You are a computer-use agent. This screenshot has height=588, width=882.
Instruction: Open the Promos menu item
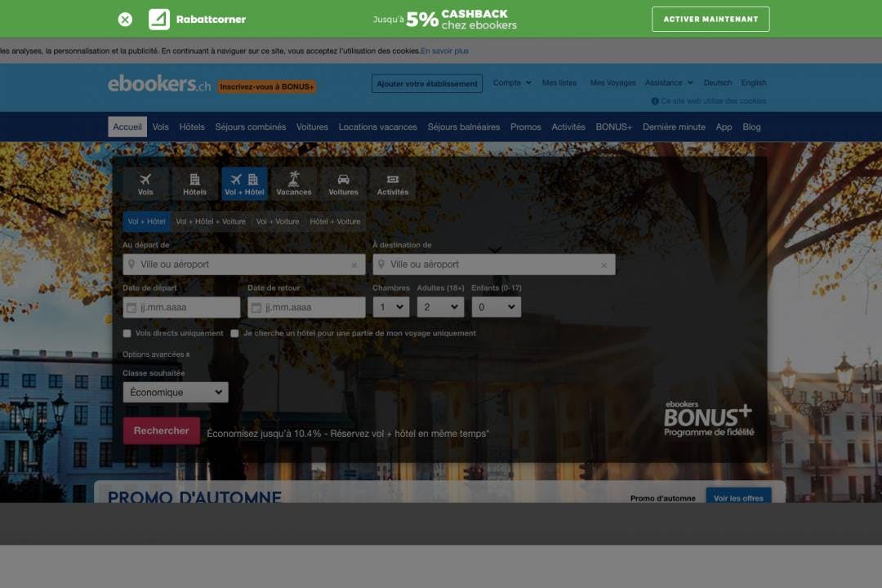point(526,127)
